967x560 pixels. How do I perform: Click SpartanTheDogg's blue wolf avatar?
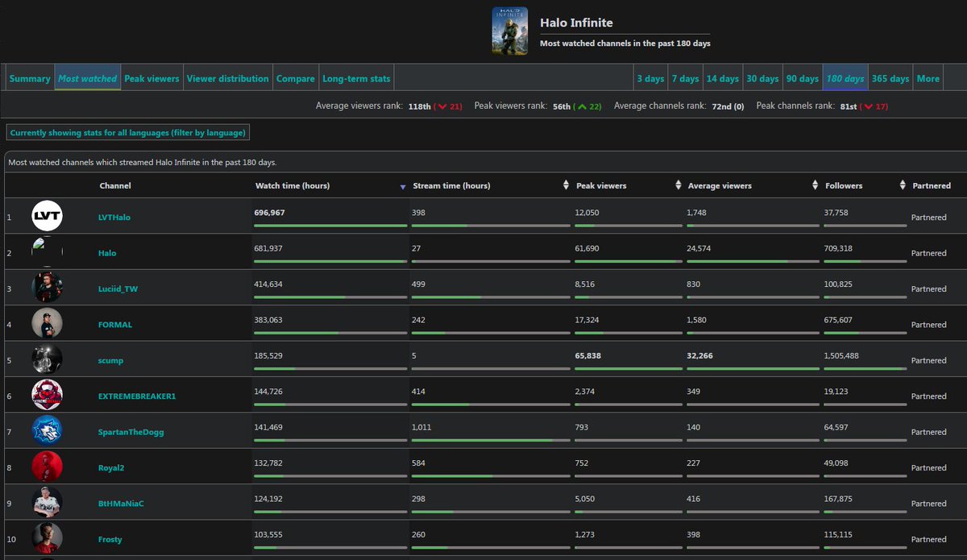pyautogui.click(x=47, y=430)
